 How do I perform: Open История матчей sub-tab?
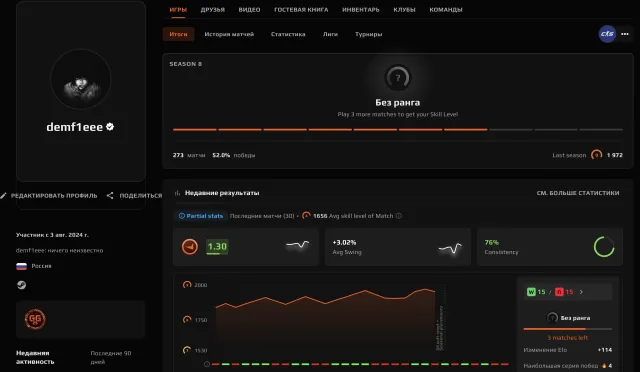(x=229, y=34)
